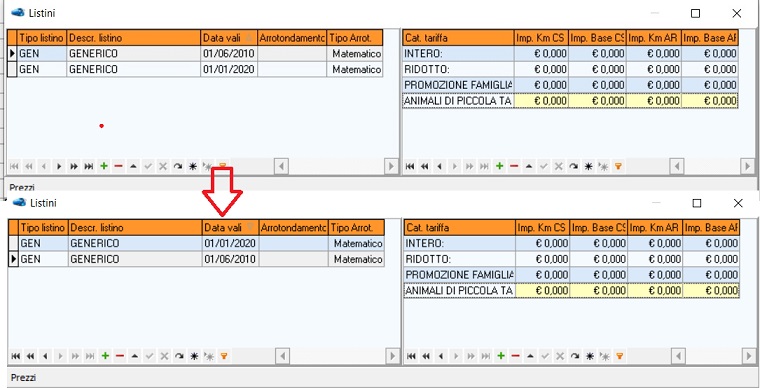Sort by Data vali header in upper window
Viewport: 760px width, 388px height.
(229, 38)
